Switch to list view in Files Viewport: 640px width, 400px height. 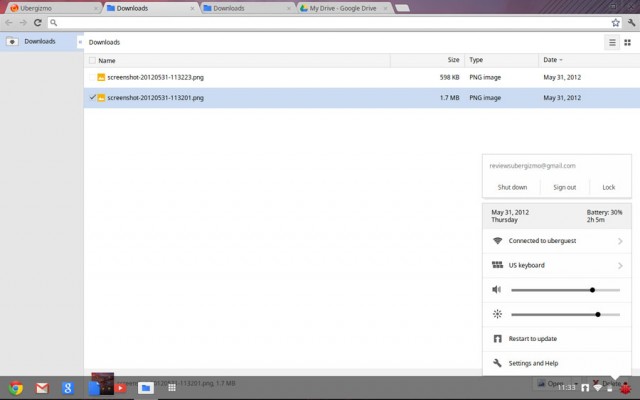tap(612, 42)
